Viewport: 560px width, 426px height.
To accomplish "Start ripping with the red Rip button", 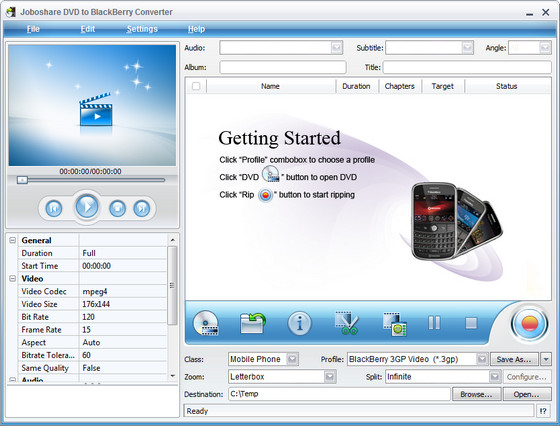I will click(x=529, y=324).
